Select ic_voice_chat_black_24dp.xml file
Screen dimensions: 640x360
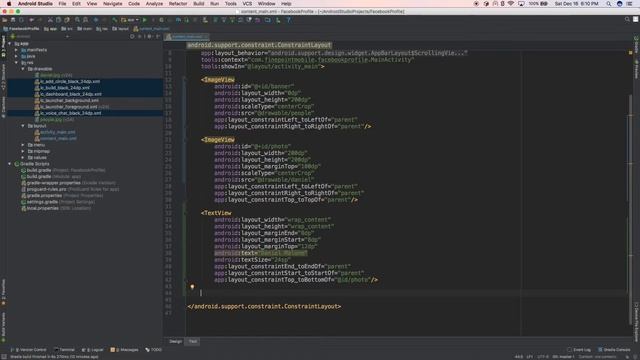point(71,113)
